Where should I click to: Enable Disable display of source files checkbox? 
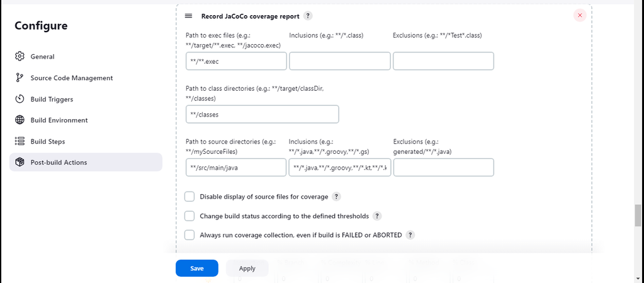coord(189,197)
